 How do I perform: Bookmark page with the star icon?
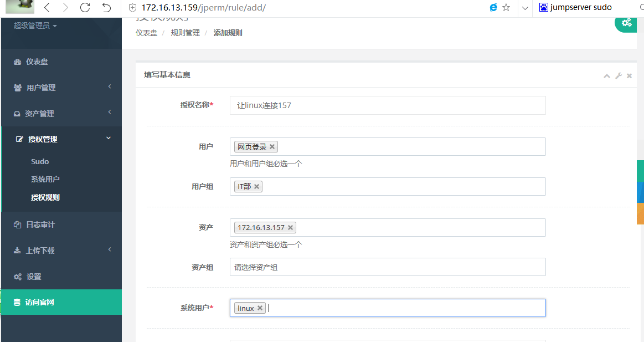[506, 8]
